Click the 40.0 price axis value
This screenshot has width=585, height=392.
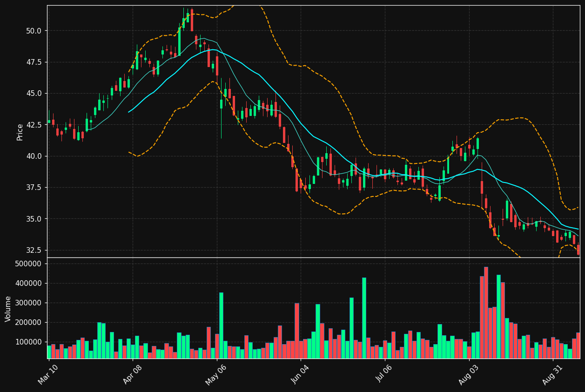[34, 156]
